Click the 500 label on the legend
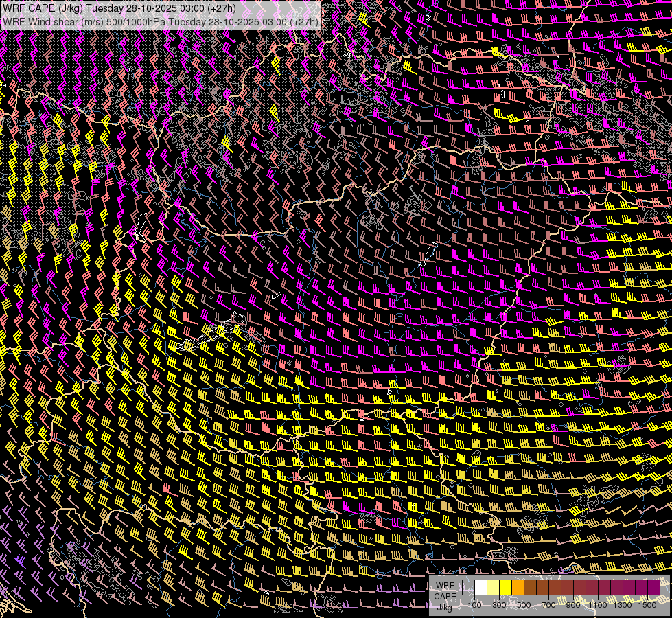Viewport: 672px width, 618px height. [x=524, y=605]
